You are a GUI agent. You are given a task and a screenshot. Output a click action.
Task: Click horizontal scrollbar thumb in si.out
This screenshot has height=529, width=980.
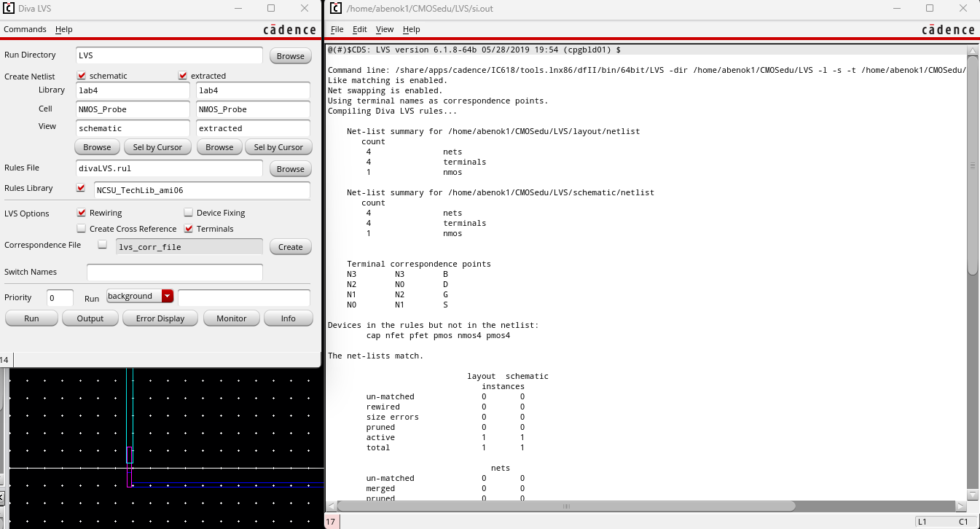(x=566, y=506)
